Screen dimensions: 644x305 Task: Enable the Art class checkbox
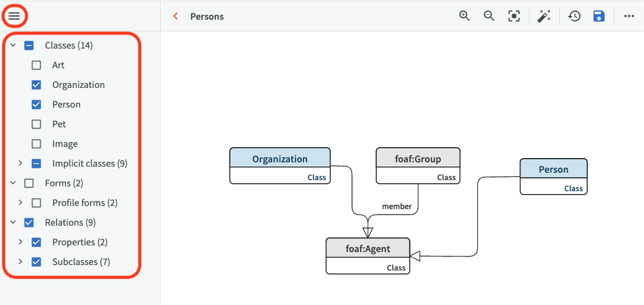[36, 65]
